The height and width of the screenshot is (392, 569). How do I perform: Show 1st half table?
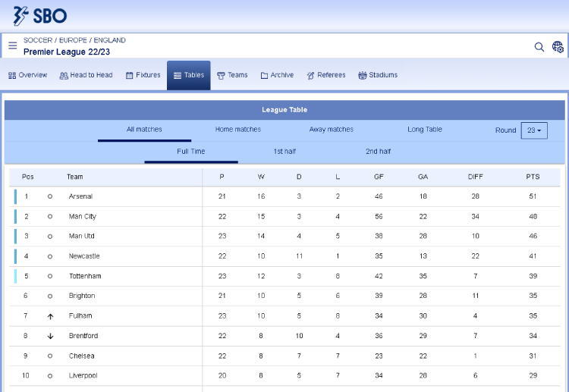284,152
